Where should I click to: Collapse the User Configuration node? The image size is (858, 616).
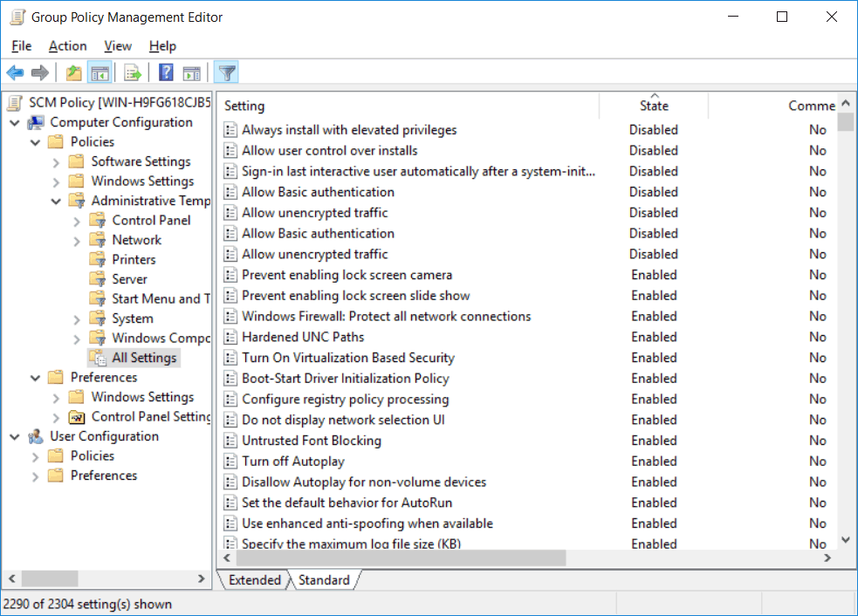(x=15, y=436)
